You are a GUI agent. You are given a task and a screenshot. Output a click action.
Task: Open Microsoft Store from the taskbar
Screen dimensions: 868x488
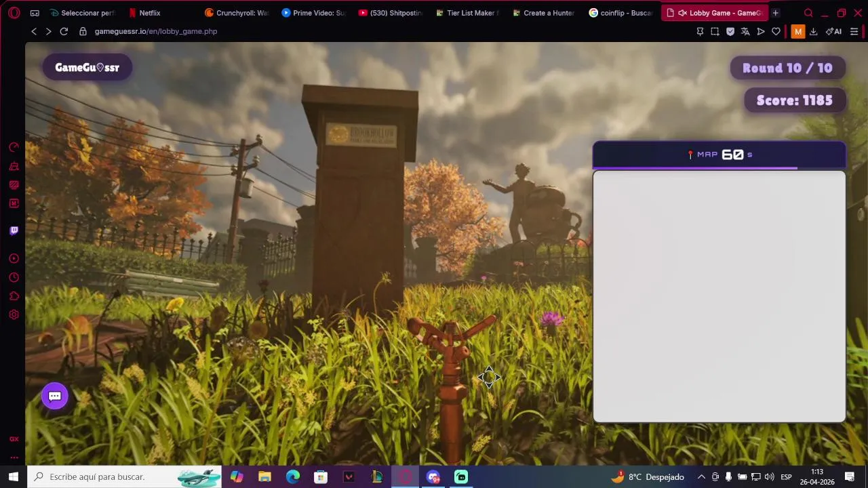tap(321, 476)
